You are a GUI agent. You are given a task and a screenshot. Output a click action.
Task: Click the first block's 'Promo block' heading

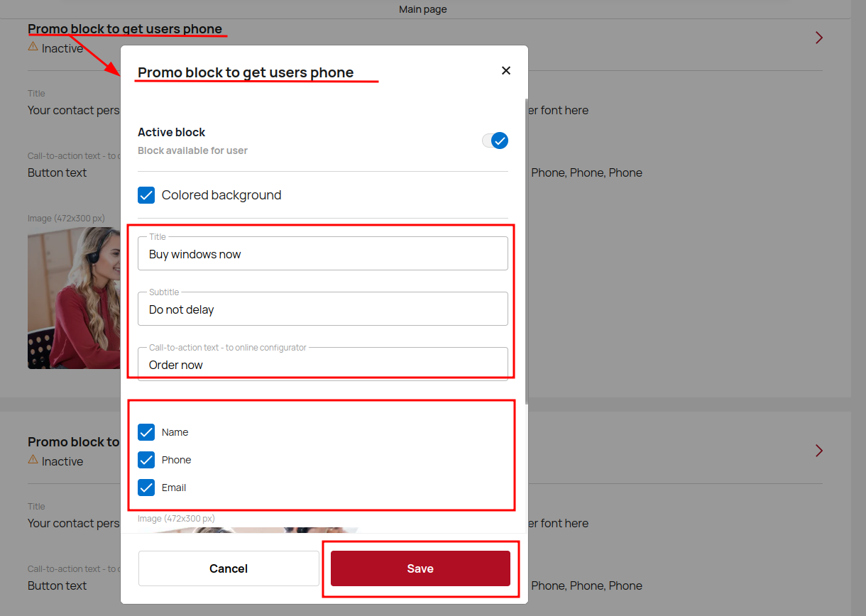[x=125, y=29]
